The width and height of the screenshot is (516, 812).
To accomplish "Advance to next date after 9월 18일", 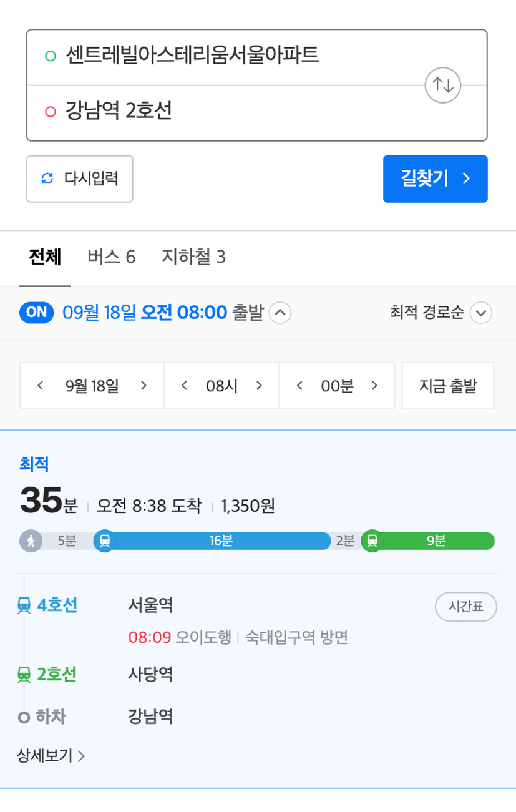I will click(144, 386).
